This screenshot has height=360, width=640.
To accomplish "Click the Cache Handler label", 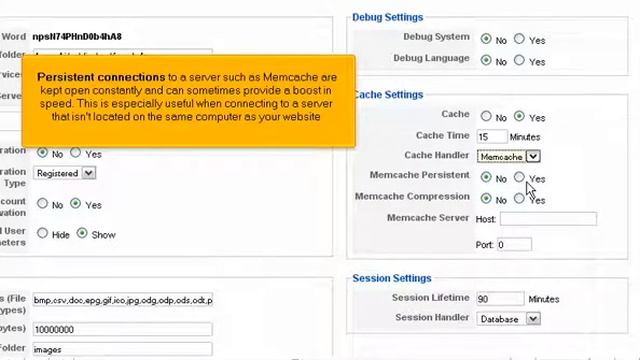I will tap(437, 155).
